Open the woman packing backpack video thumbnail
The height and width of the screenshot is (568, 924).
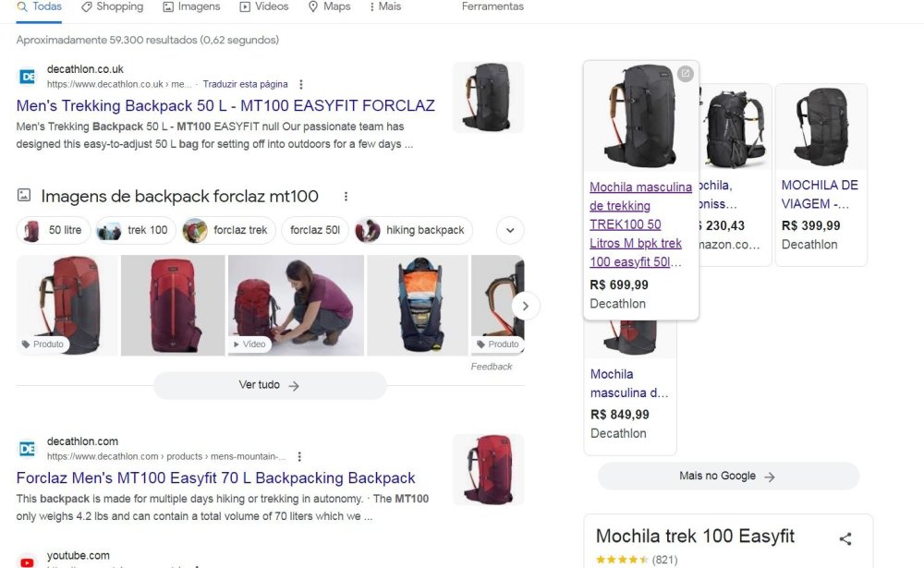pos(294,305)
